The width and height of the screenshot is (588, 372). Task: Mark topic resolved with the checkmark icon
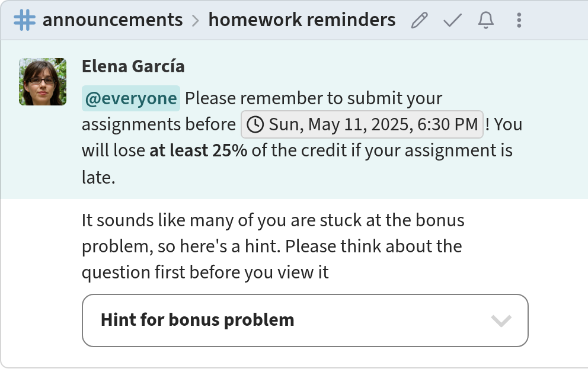click(452, 20)
